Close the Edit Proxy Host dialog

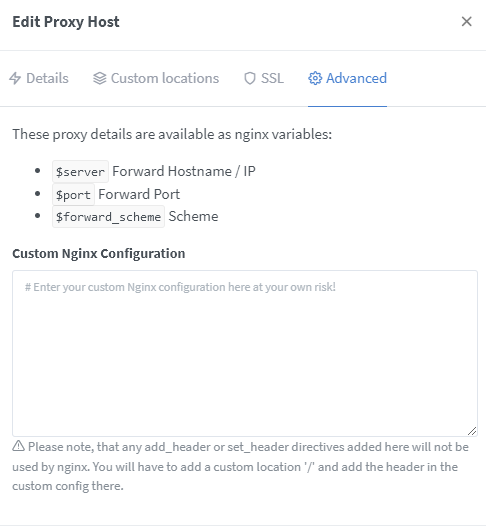467,22
